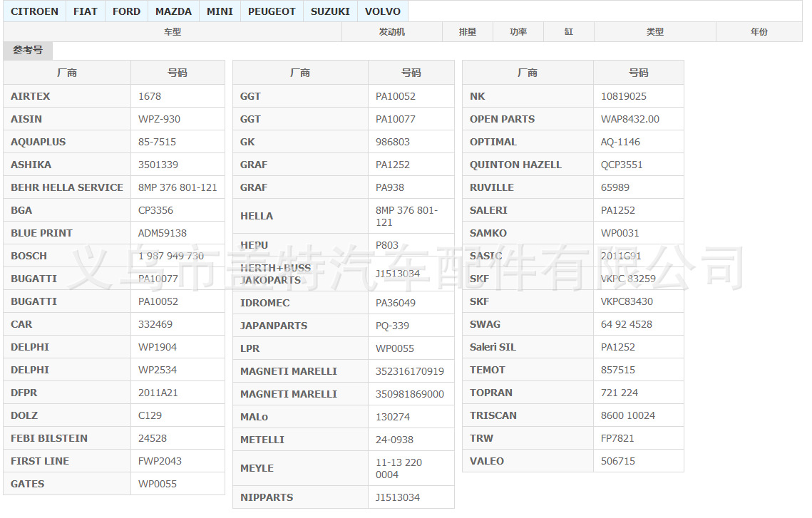This screenshot has height=518, width=812.
Task: Click TOPRAN number 721 224
Action: (639, 393)
